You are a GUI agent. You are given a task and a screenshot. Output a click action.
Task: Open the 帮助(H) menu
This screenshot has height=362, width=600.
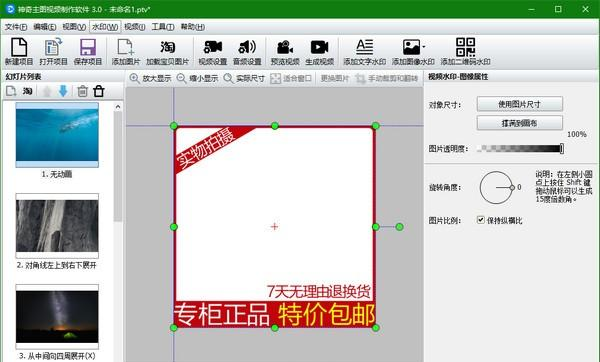tap(192, 27)
